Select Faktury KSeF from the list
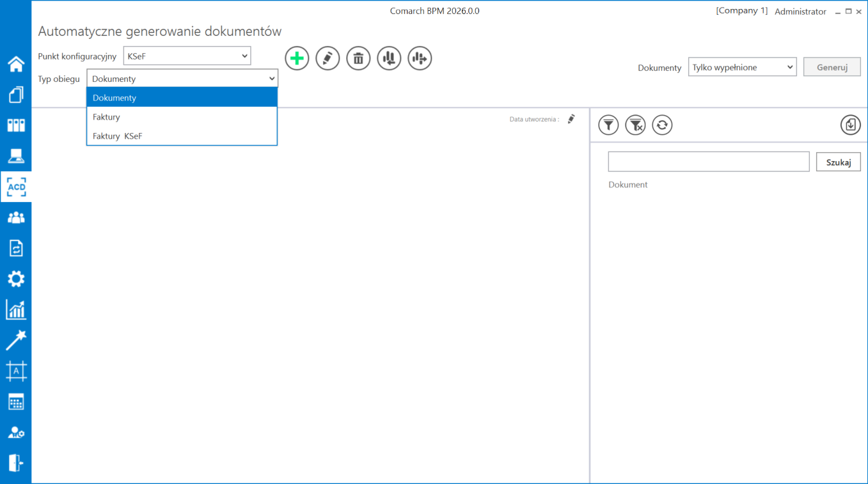Screen dimensions: 868x484 pyautogui.click(x=117, y=136)
